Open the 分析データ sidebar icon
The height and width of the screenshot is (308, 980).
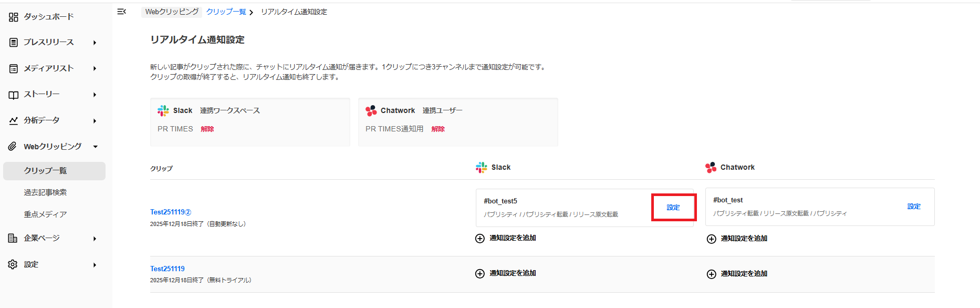point(13,120)
